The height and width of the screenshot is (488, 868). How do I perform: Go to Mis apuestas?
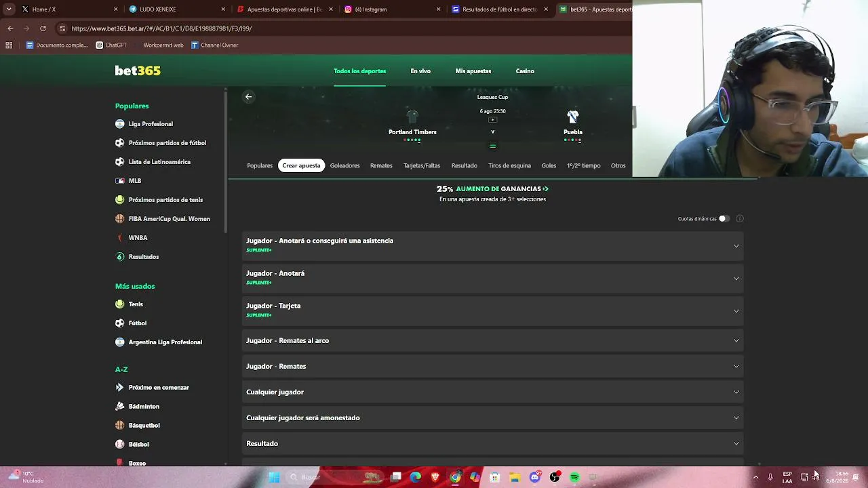point(473,71)
